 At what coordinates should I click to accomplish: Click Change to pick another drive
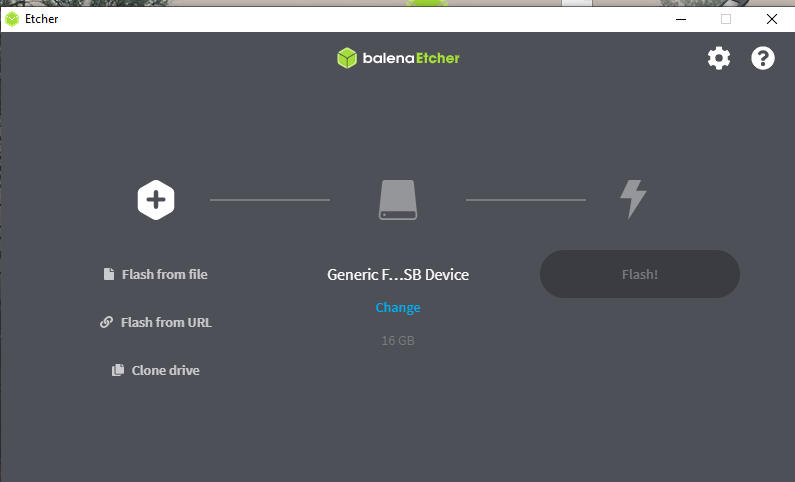coord(398,307)
